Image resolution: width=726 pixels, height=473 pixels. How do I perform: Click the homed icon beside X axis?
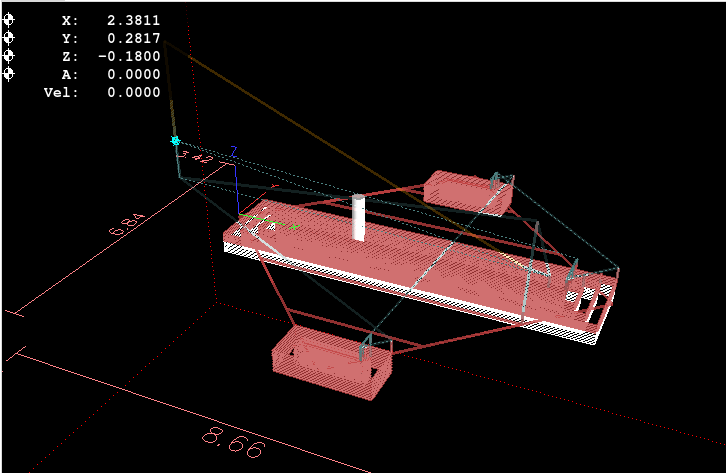point(10,20)
